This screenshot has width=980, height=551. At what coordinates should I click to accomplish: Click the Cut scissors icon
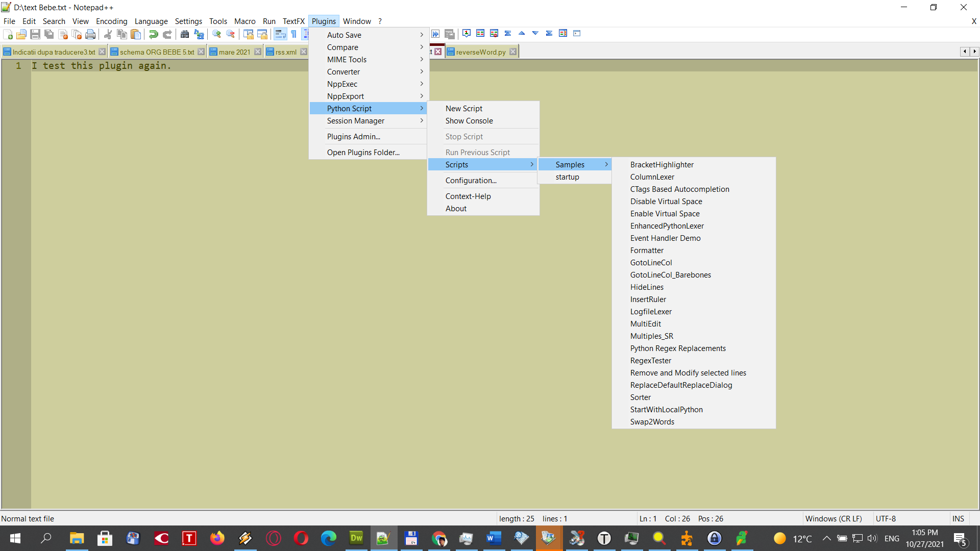point(108,34)
